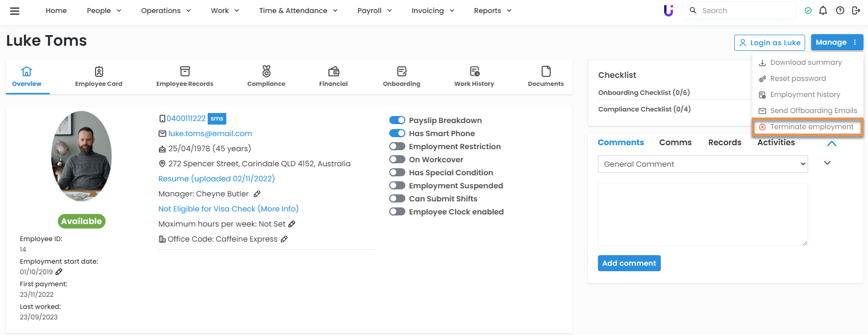Expand the Payroll menu
The width and height of the screenshot is (868, 335).
click(374, 11)
